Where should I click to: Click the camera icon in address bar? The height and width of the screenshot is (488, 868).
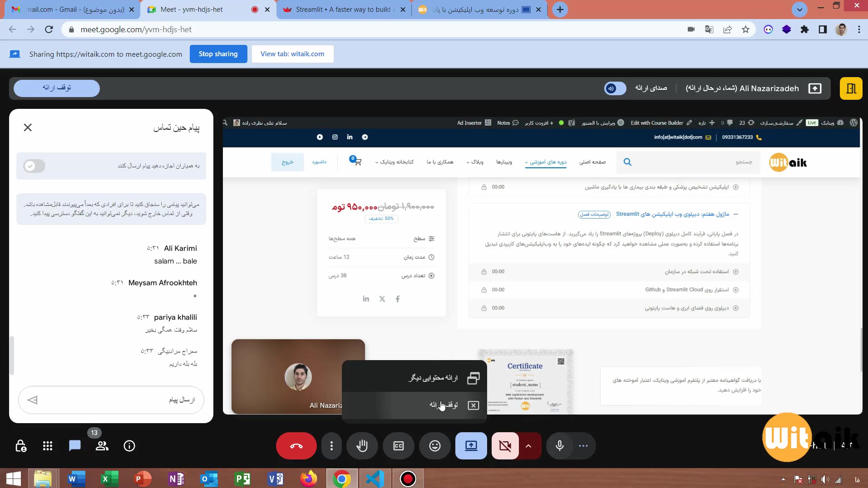pos(691,29)
